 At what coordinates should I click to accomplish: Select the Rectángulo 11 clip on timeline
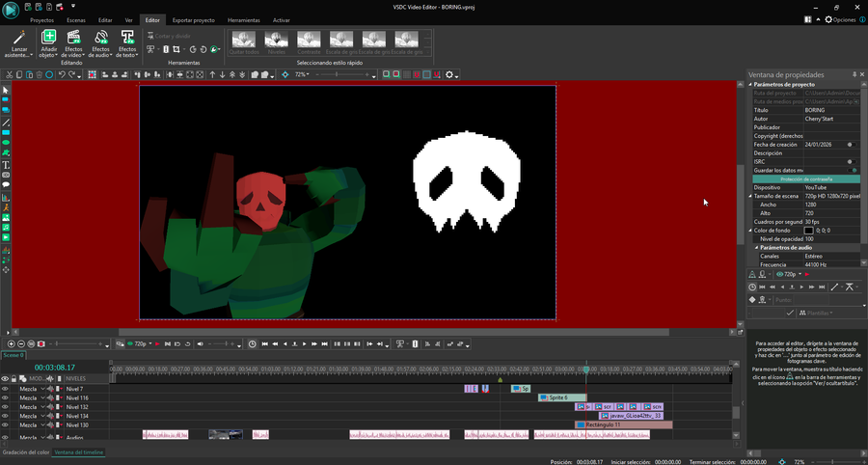tap(624, 425)
